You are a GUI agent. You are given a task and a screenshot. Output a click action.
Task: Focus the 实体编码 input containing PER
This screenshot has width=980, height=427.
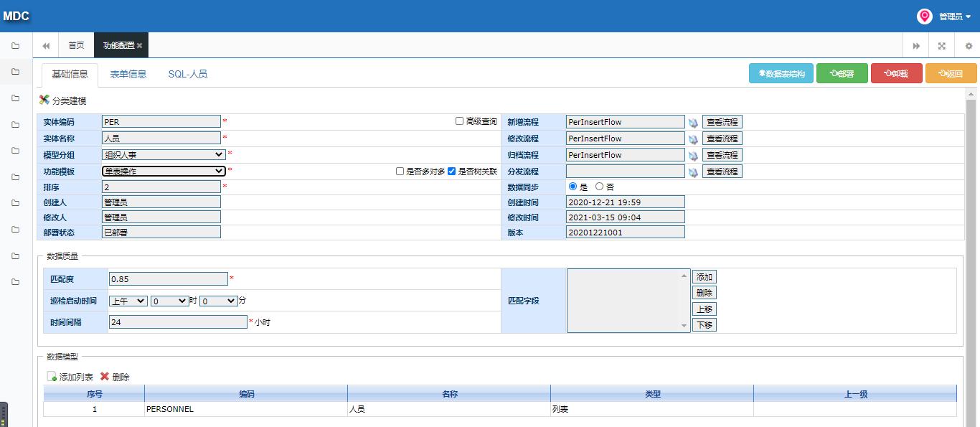tap(161, 122)
